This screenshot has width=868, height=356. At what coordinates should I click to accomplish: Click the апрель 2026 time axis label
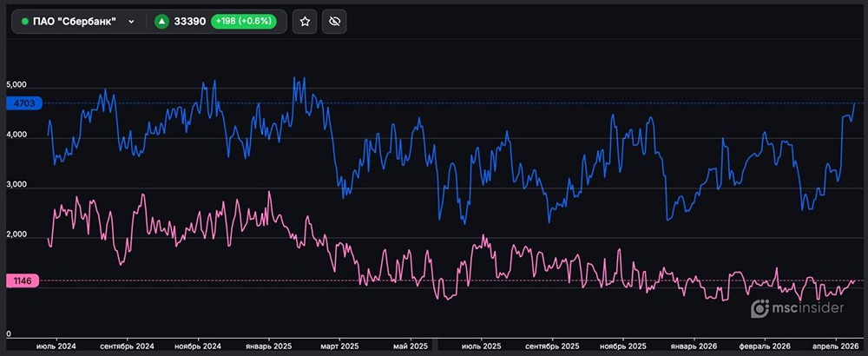click(x=834, y=346)
